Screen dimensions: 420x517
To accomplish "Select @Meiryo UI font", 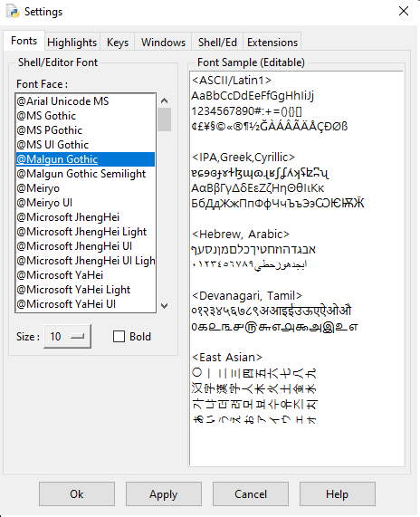I will (85, 203).
